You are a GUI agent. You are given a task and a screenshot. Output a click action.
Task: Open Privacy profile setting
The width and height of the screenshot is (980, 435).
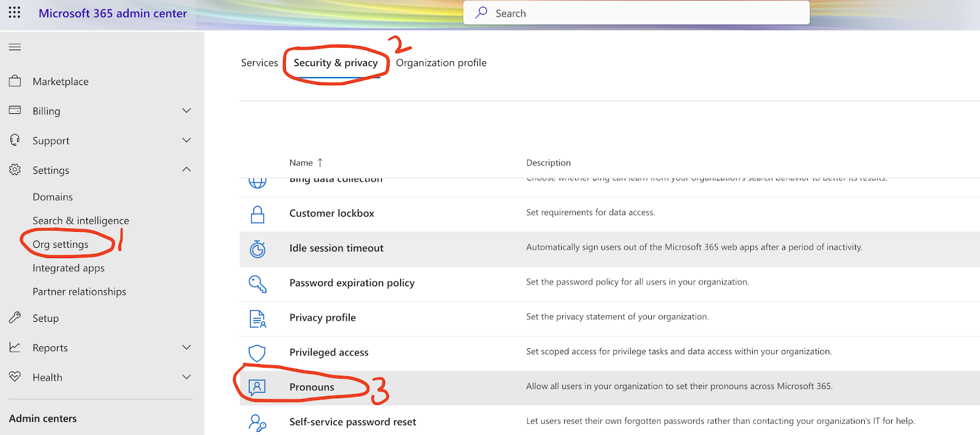point(323,318)
